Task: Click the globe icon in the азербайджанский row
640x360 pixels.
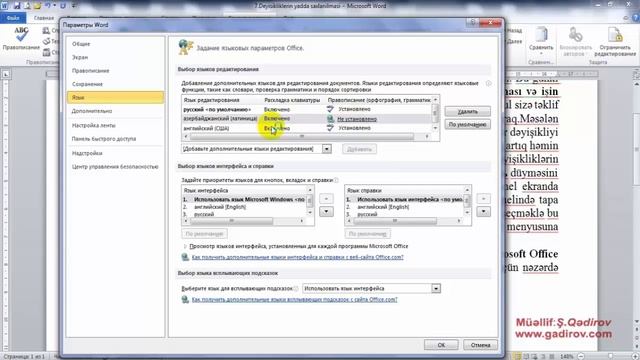Action: [330, 118]
